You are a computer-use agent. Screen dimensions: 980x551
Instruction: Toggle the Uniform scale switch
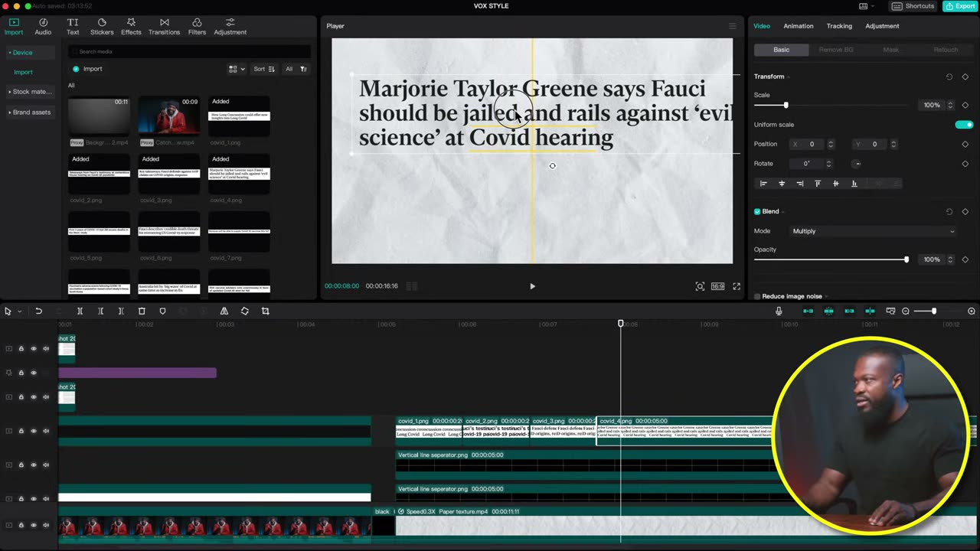pos(964,125)
